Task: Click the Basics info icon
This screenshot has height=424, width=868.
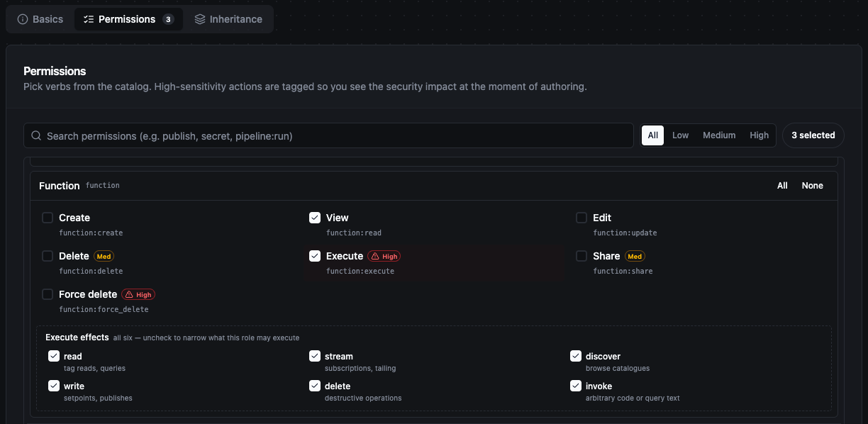Action: 23,19
